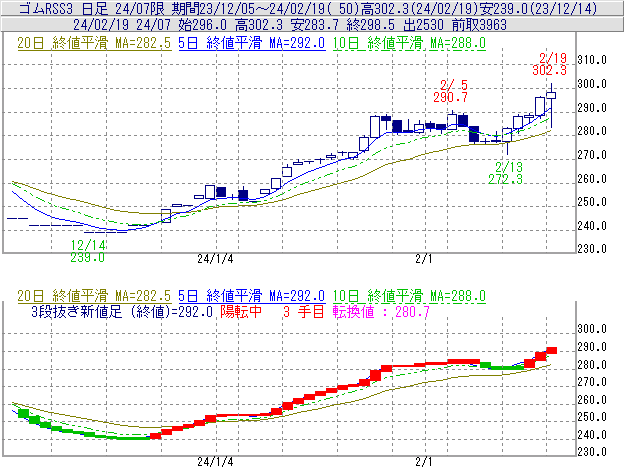Click the upper chart 250.0 axis label
The image size is (624, 475).
(x=592, y=202)
